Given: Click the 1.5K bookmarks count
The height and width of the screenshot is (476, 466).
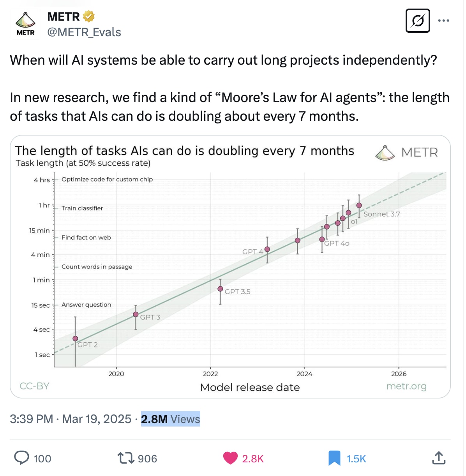Looking at the screenshot, I should (x=356, y=459).
